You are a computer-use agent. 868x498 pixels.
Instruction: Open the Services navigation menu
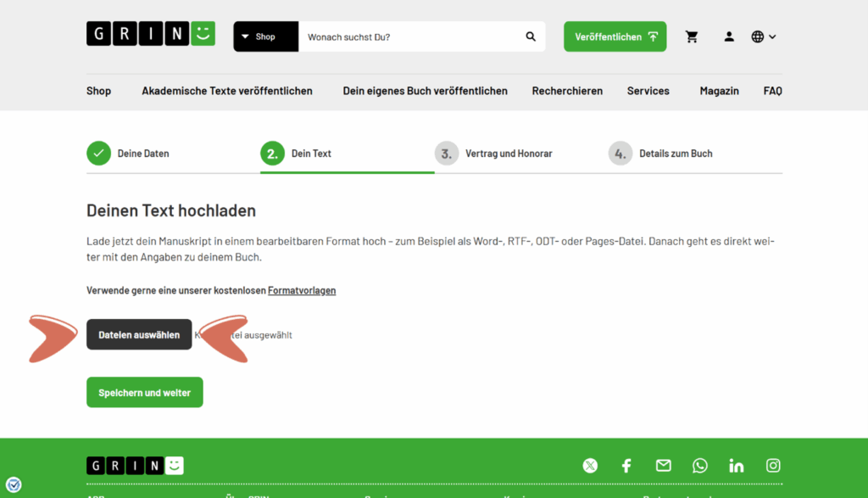[x=648, y=91]
